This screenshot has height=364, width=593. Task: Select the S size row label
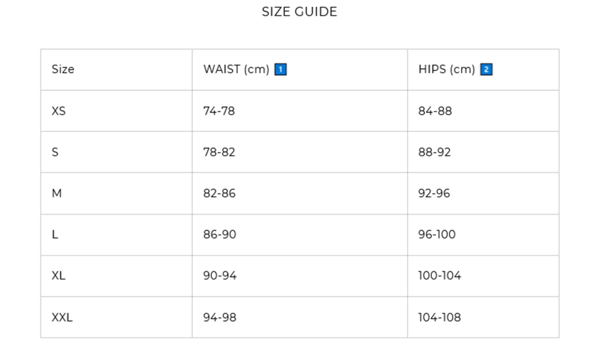coord(55,152)
